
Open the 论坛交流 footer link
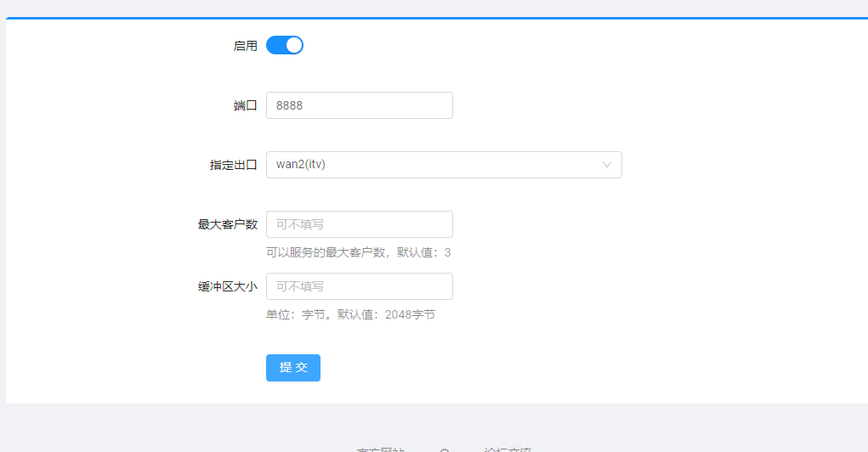tap(508, 449)
